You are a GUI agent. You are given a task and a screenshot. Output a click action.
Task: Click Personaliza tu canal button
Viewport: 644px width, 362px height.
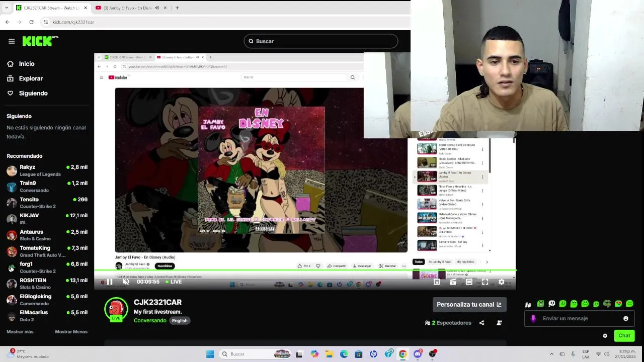(469, 305)
